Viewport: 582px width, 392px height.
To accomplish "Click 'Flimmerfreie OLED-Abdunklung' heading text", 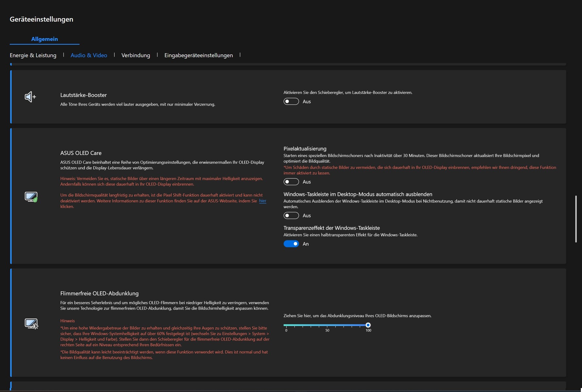I will [99, 293].
